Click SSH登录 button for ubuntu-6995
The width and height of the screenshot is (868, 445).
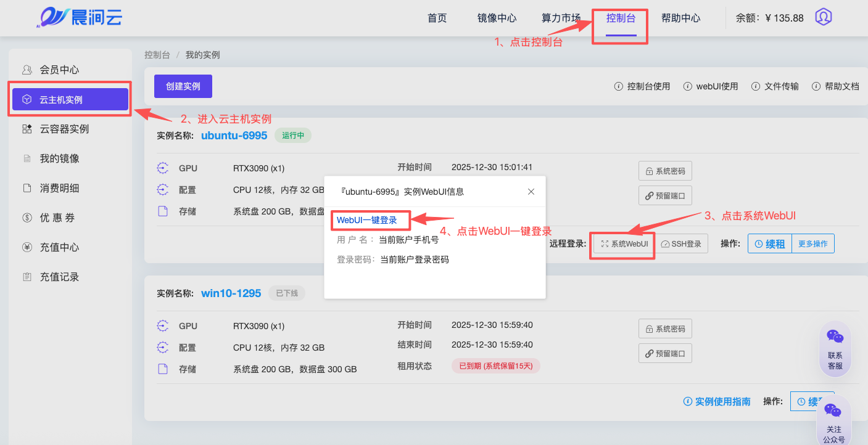(x=681, y=244)
